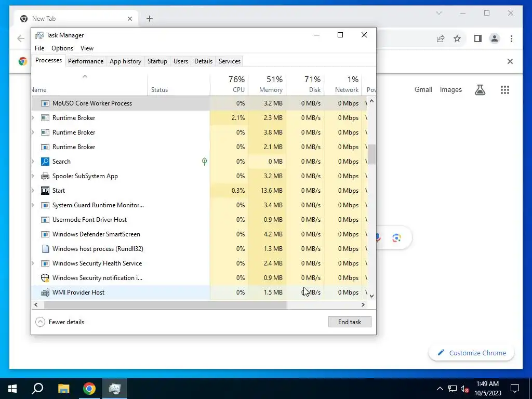The height and width of the screenshot is (399, 532).
Task: Expand the Spooler SubSystem App group
Action: pos(33,176)
